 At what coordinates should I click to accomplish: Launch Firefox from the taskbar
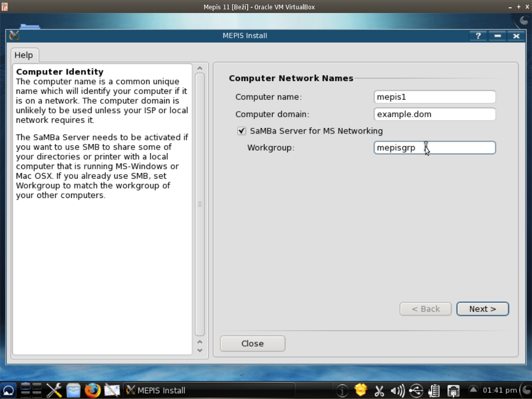pyautogui.click(x=92, y=391)
